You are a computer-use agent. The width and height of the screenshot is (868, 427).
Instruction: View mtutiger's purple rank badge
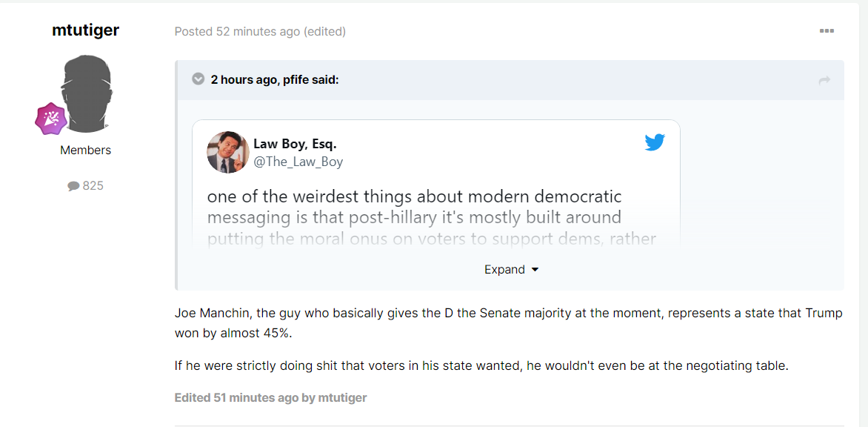coord(51,119)
